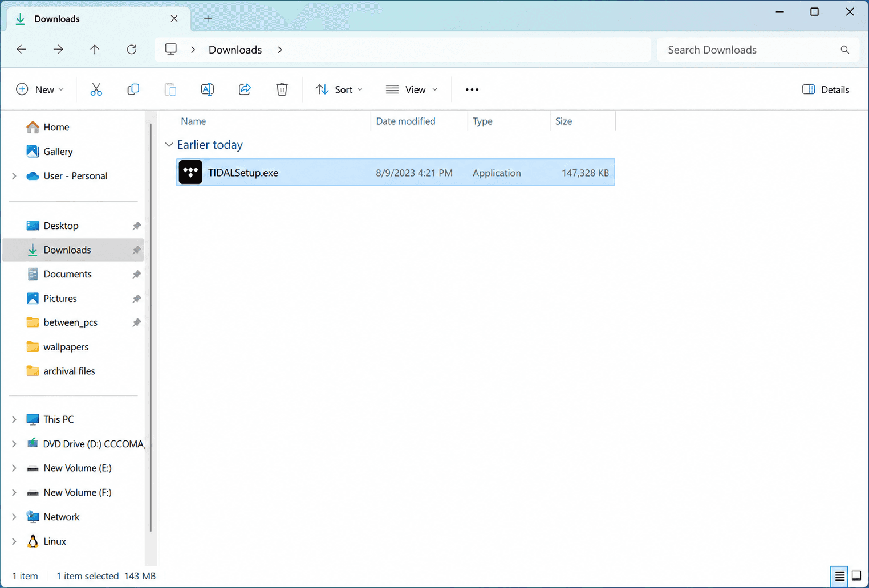Open the Sort dropdown menu
Viewport: 869px width, 588px height.
click(339, 89)
